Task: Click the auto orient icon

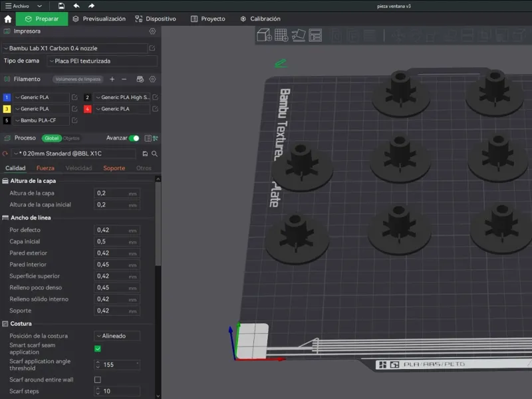Action: tap(298, 35)
